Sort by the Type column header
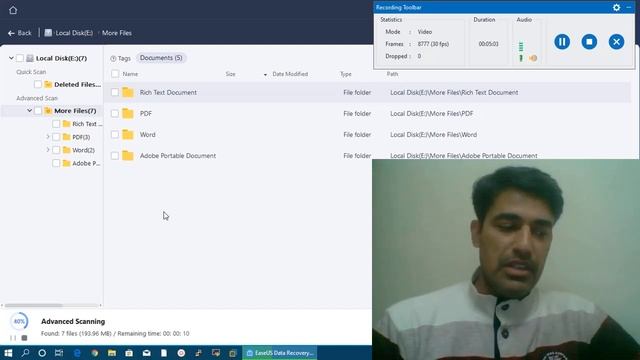This screenshot has height=360, width=640. point(346,74)
